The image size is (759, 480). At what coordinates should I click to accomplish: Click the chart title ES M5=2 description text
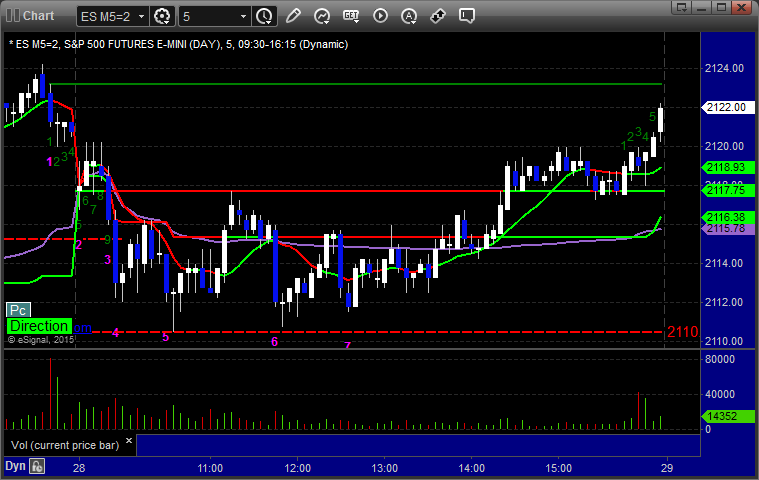point(179,45)
